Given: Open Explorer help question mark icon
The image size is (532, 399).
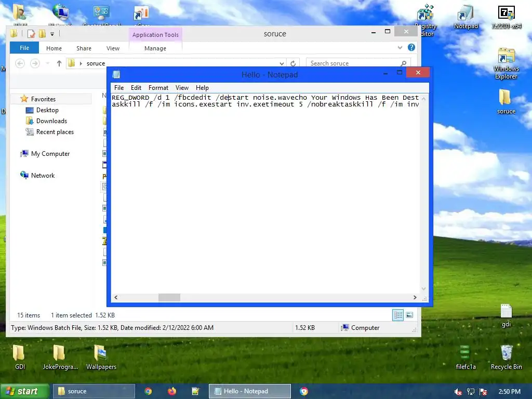Looking at the screenshot, I should 411,47.
